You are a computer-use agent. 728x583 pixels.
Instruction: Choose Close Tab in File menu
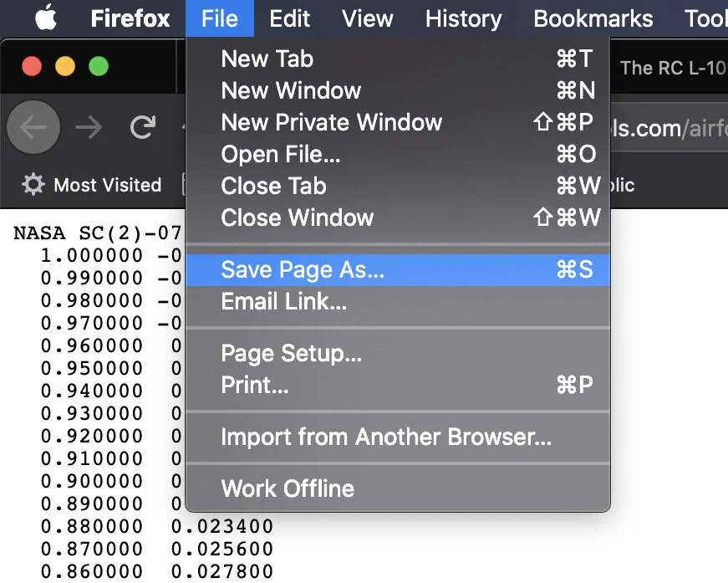398,186
